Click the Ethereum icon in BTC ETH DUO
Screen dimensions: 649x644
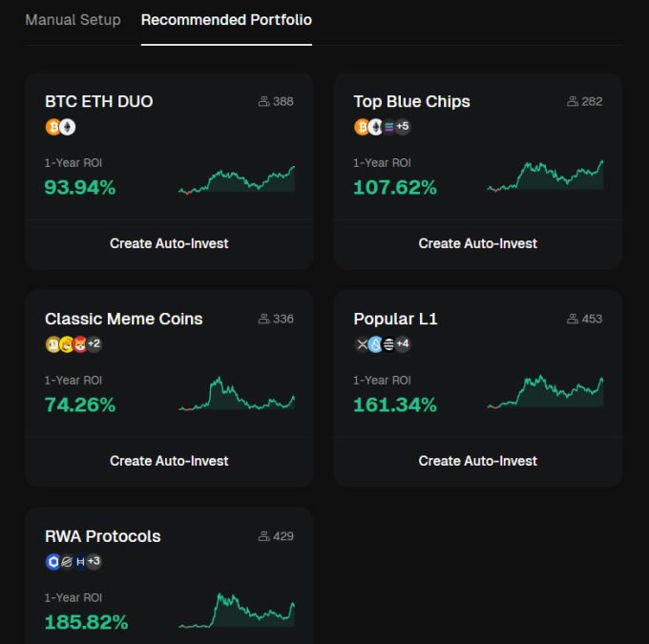(x=67, y=127)
